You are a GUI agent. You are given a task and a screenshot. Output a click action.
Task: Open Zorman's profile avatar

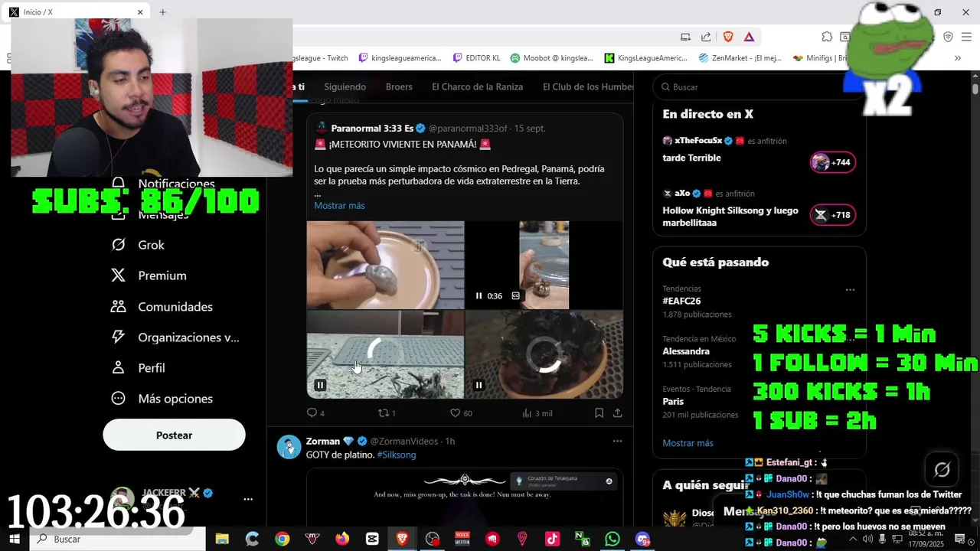[289, 446]
